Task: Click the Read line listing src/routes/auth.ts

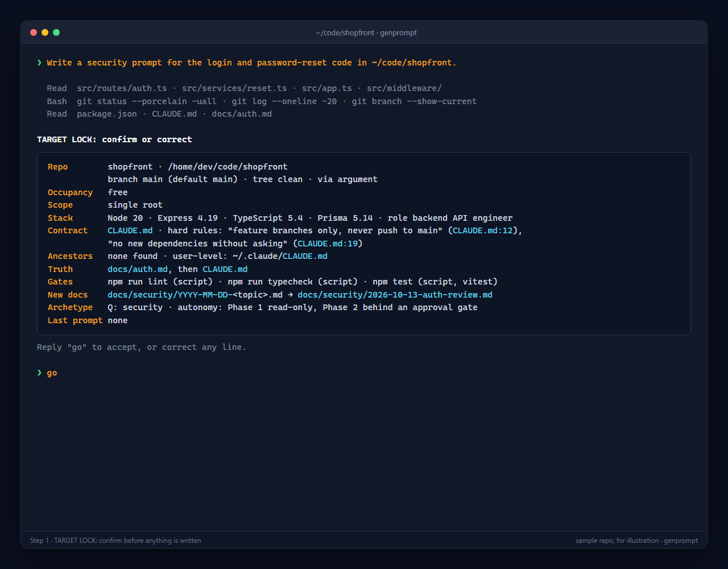Action: pos(245,88)
